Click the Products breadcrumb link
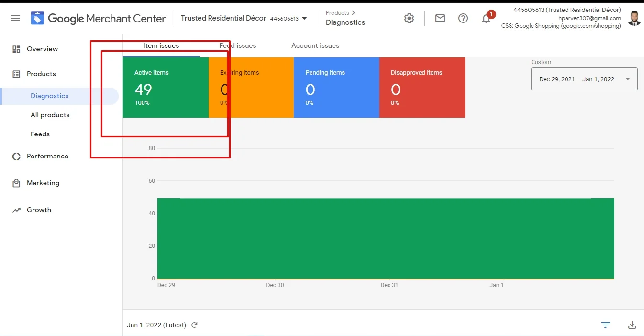The width and height of the screenshot is (644, 336). pyautogui.click(x=337, y=13)
